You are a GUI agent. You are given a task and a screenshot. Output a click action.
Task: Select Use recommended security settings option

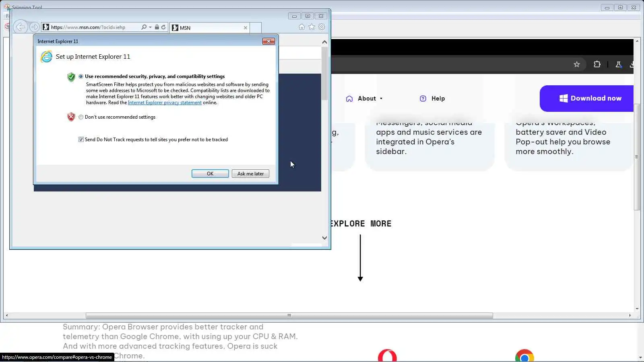pos(81,76)
